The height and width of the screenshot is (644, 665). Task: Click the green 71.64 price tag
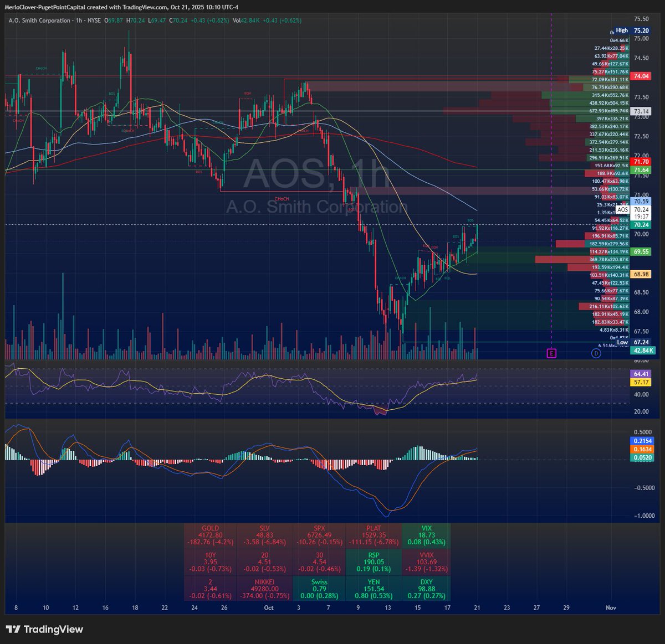click(642, 170)
